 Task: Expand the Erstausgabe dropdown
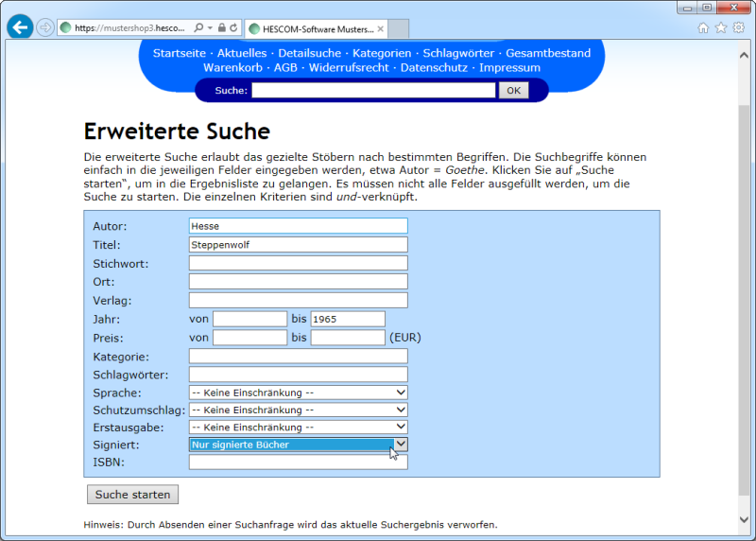298,428
